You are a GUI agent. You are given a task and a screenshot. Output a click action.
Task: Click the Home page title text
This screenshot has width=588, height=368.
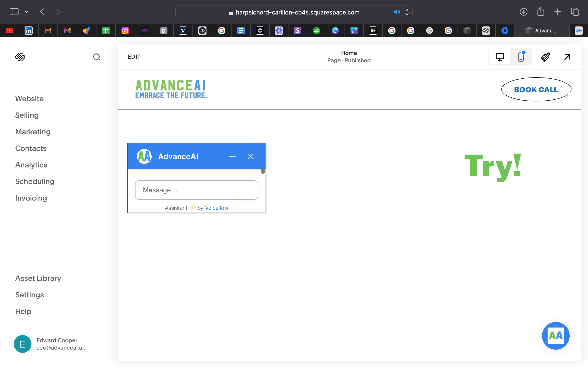pyautogui.click(x=349, y=53)
